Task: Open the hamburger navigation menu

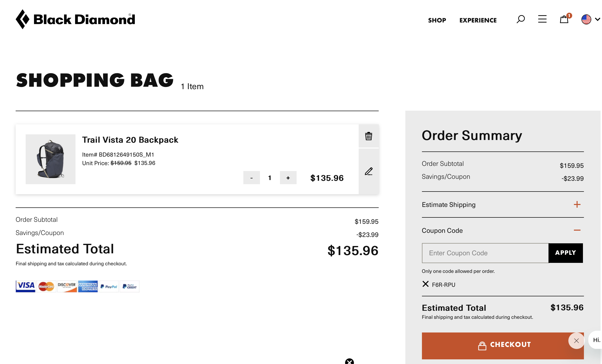Action: click(x=542, y=19)
